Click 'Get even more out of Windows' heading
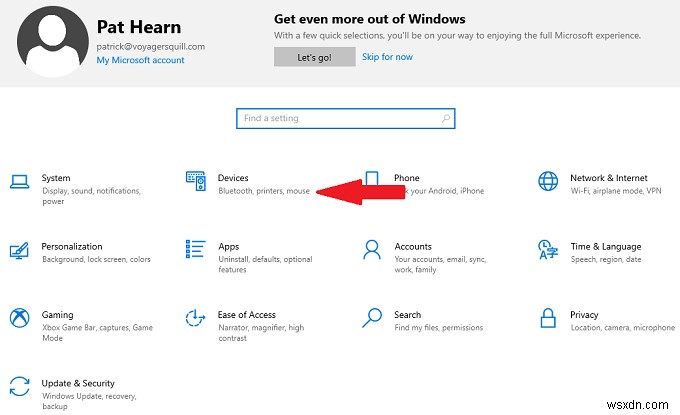The height and width of the screenshot is (415, 680). click(x=369, y=19)
